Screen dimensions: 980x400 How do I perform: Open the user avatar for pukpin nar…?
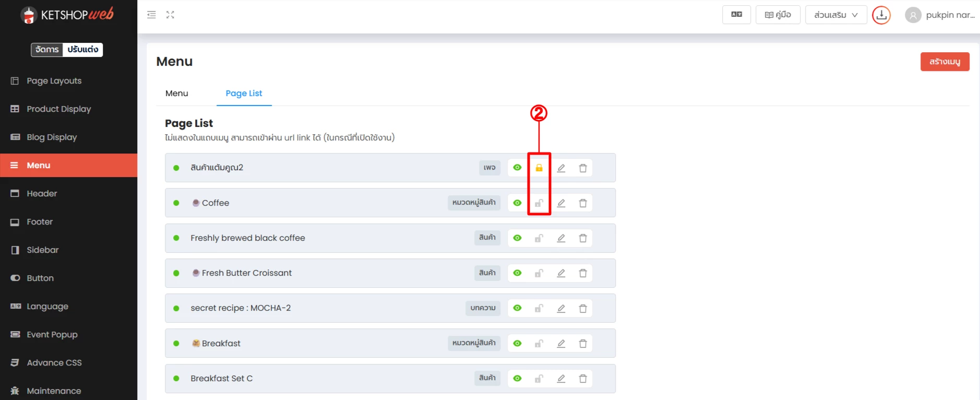click(913, 15)
